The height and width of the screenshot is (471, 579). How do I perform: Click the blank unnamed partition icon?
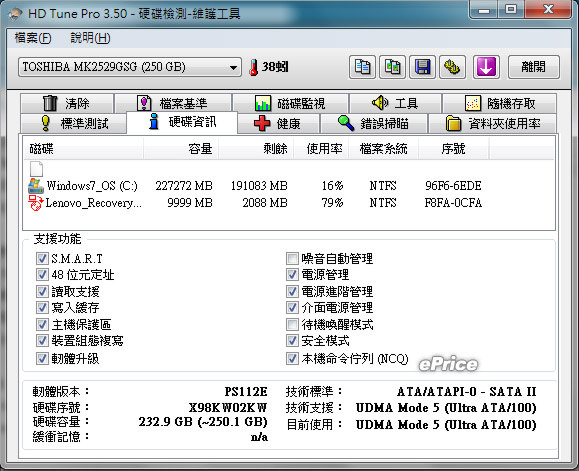(x=36, y=169)
